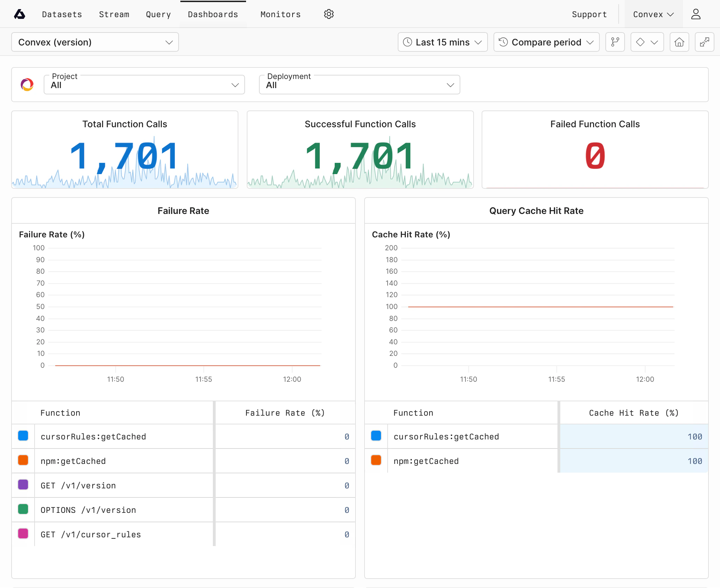
Task: Open the Datasets menu item
Action: (x=62, y=14)
